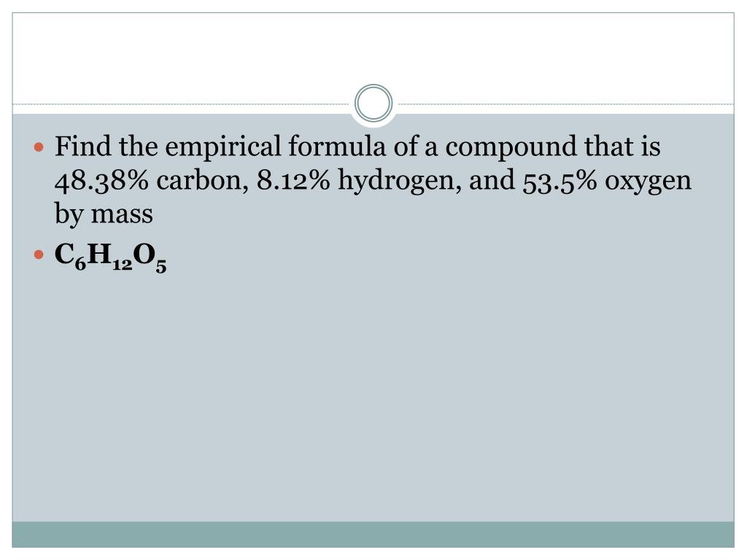Viewport: 747px width, 560px height.
Task: Select the "48.38%" carbon value
Action: click(x=101, y=181)
